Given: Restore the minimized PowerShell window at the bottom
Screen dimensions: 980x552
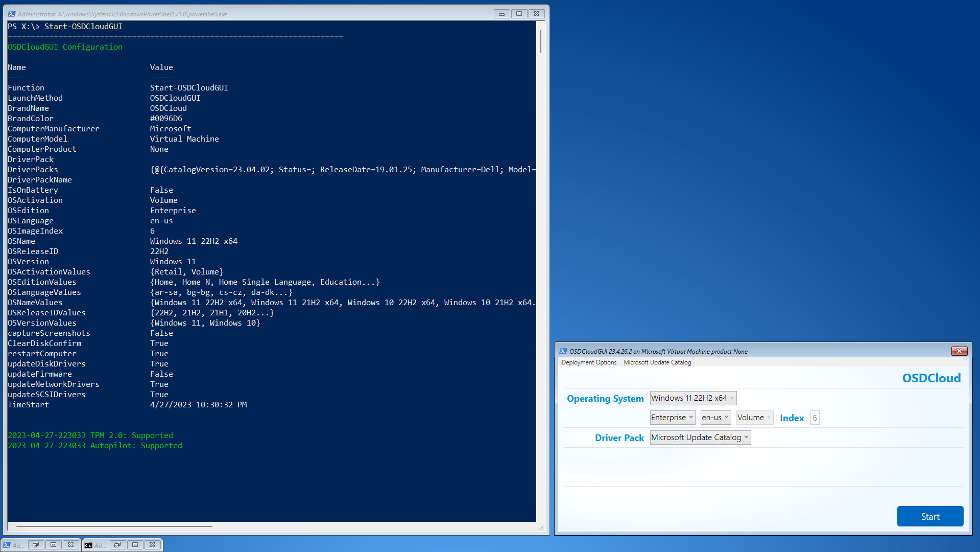Looking at the screenshot, I should [x=36, y=545].
